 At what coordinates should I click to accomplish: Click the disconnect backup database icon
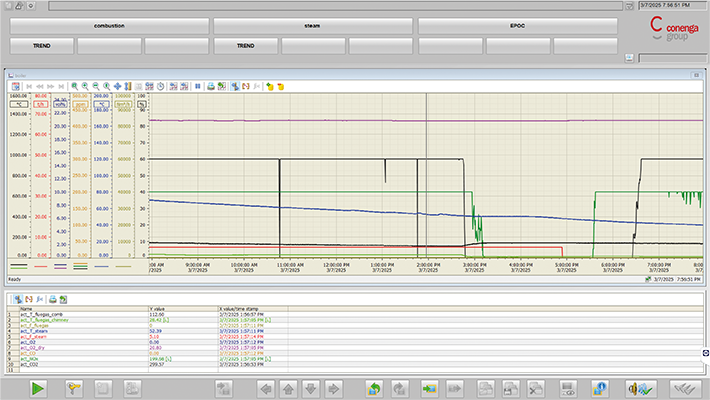[x=281, y=86]
